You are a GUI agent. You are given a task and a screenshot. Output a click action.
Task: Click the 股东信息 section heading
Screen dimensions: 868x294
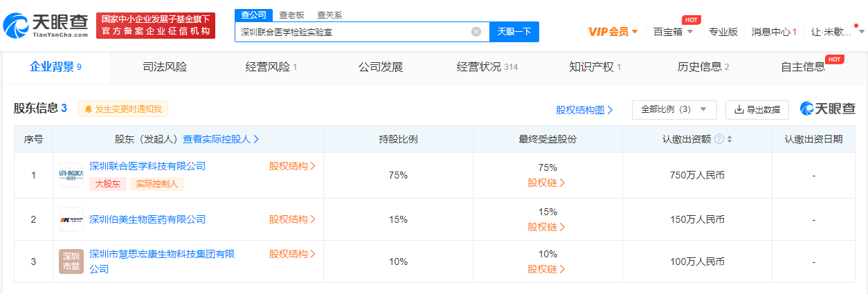[x=40, y=109]
